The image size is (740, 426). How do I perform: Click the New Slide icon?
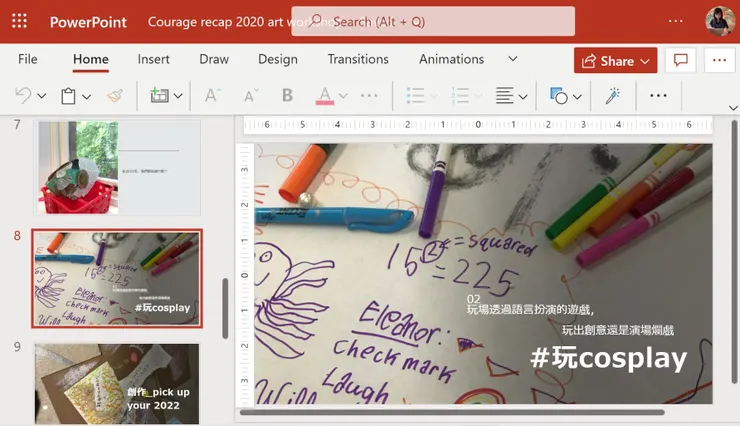coord(159,96)
